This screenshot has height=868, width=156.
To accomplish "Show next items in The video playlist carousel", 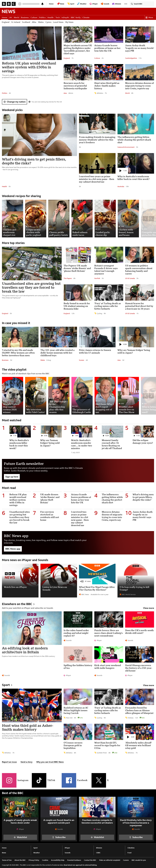I will pos(151,396).
